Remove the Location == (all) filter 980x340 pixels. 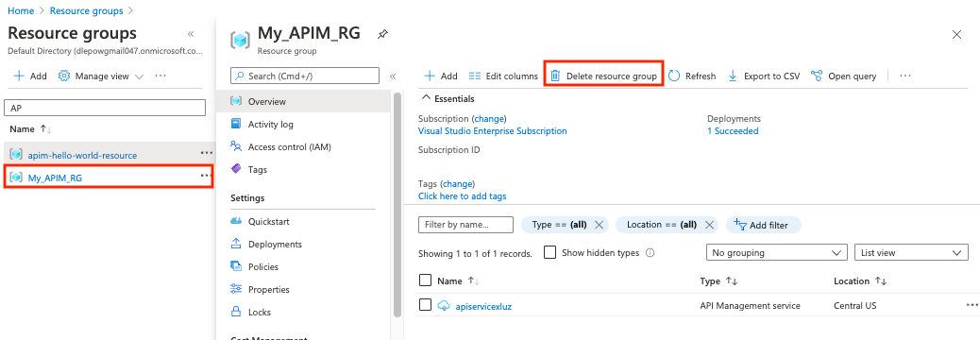[x=709, y=225]
